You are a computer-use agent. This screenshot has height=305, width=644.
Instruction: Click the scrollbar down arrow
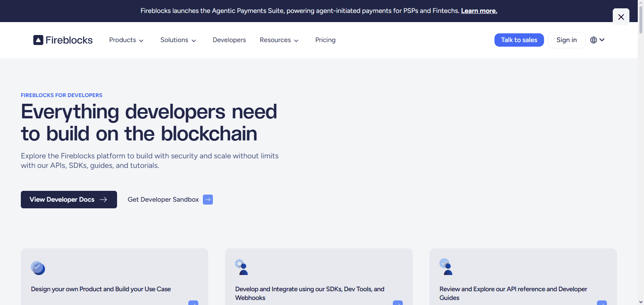[641, 302]
